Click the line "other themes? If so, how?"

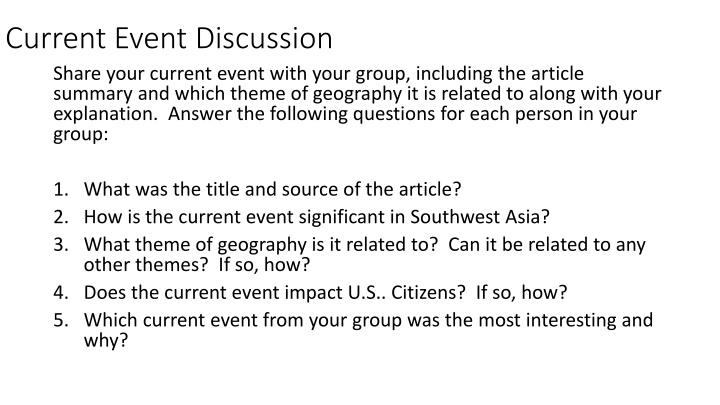click(197, 264)
